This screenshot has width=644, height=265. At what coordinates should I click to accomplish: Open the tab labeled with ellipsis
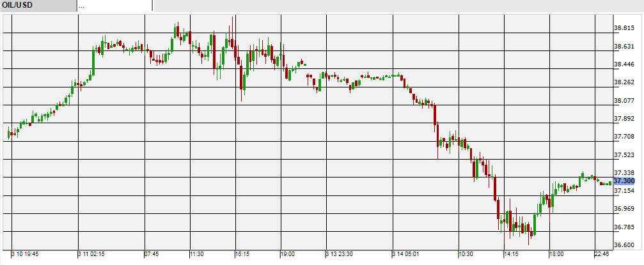(x=114, y=6)
